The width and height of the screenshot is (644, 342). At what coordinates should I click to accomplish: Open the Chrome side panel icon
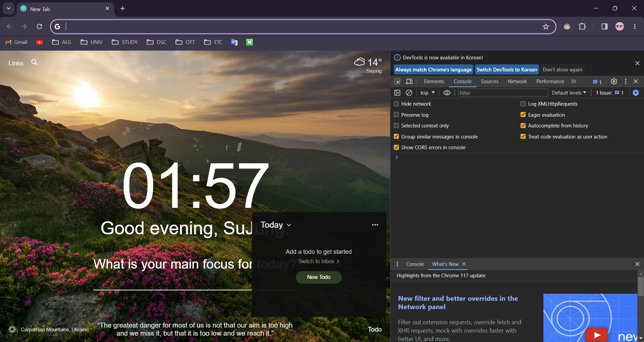pyautogui.click(x=604, y=26)
